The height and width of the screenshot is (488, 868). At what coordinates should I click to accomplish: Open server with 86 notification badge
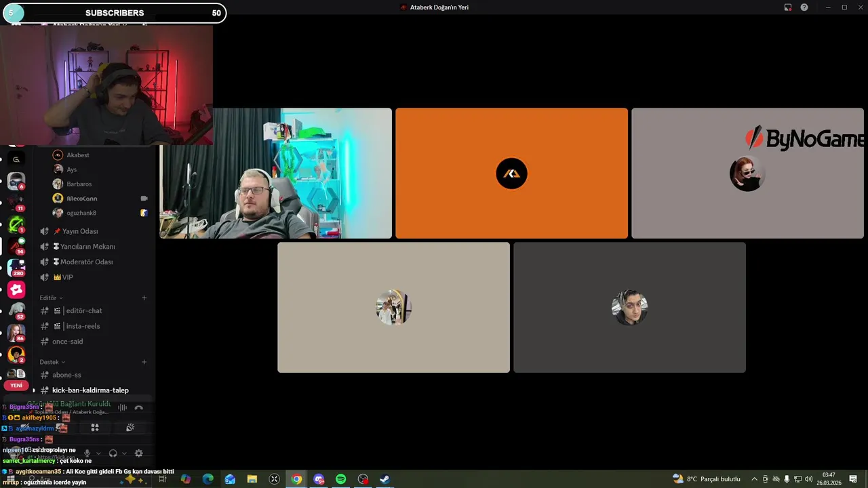[16, 333]
